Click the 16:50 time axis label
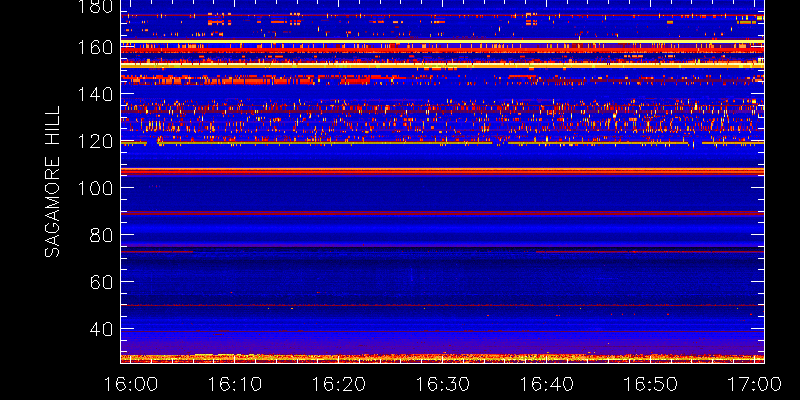Viewport: 800px width, 400px height. click(x=651, y=384)
